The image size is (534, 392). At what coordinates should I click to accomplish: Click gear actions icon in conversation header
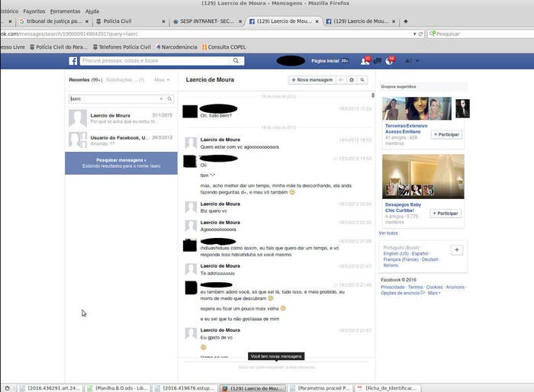(352, 80)
